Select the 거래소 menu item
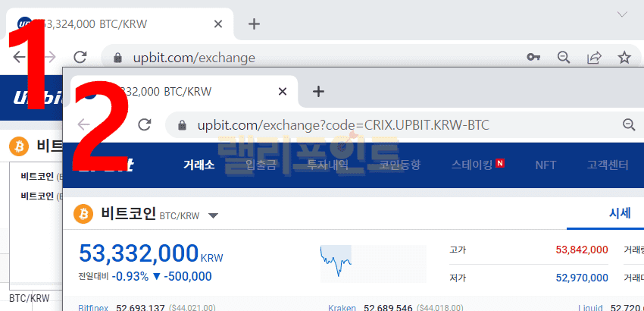This screenshot has width=644, height=311. [x=199, y=165]
